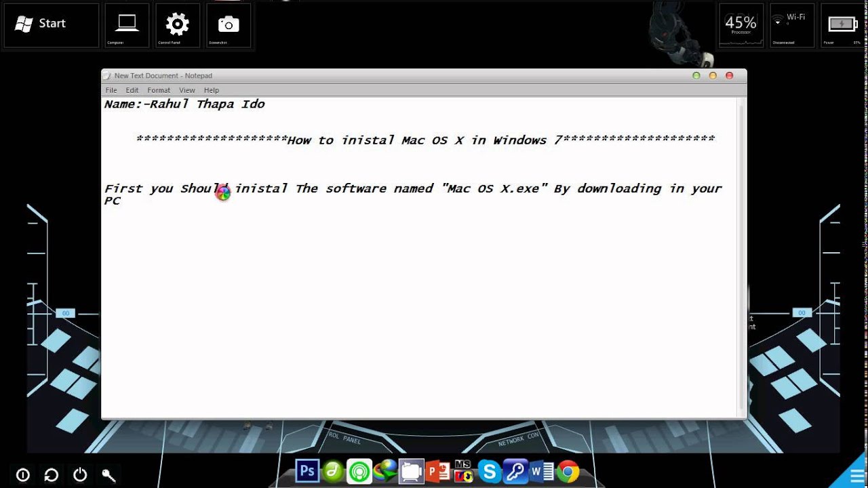Click the circled-one power icon in the bottom-left corner
Image resolution: width=868 pixels, height=488 pixels.
click(x=23, y=474)
